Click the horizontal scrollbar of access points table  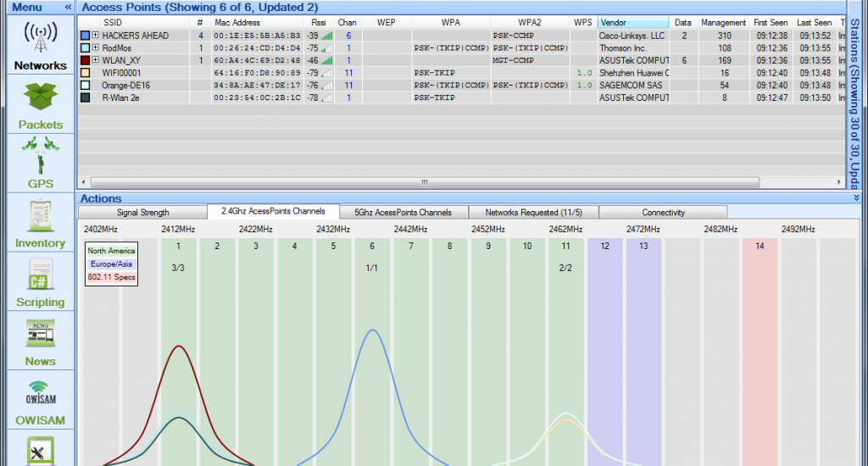point(424,182)
